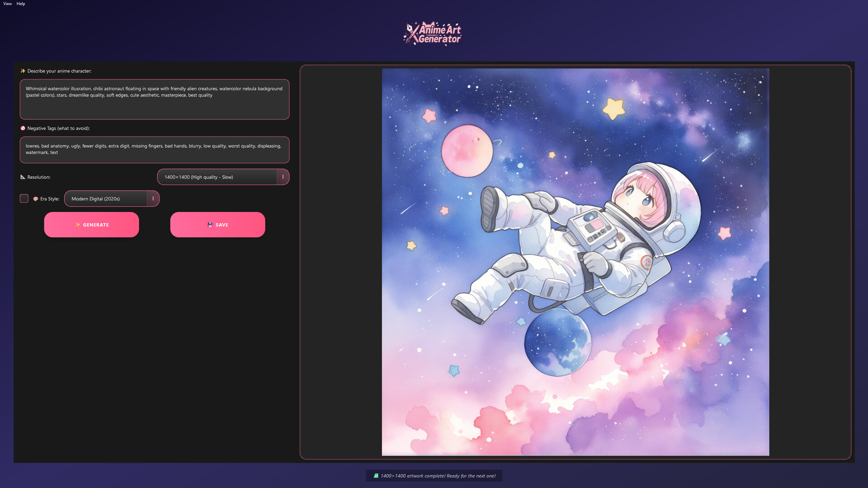This screenshot has width=868, height=488.
Task: Click the resolution ruler icon beside Resolution label
Action: pos(23,177)
